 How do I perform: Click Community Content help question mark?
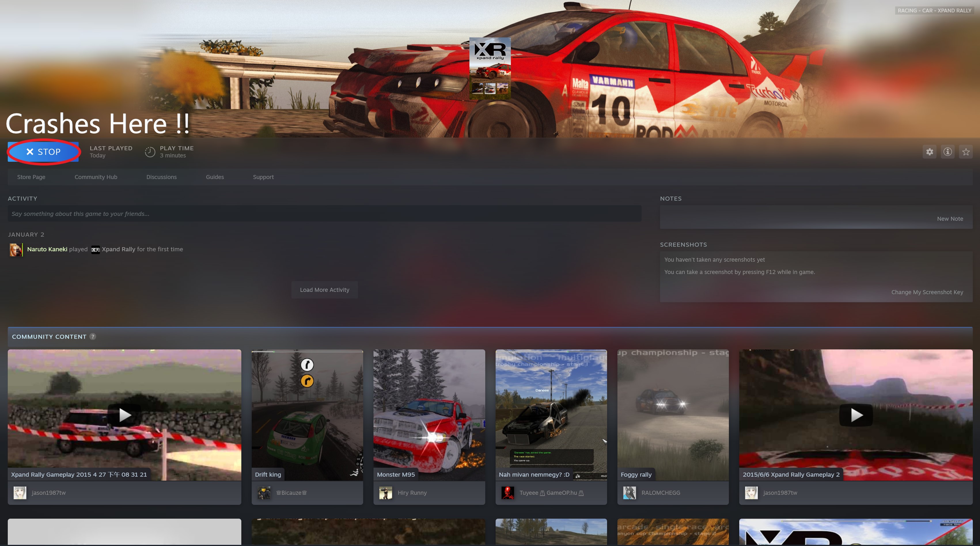pyautogui.click(x=93, y=336)
